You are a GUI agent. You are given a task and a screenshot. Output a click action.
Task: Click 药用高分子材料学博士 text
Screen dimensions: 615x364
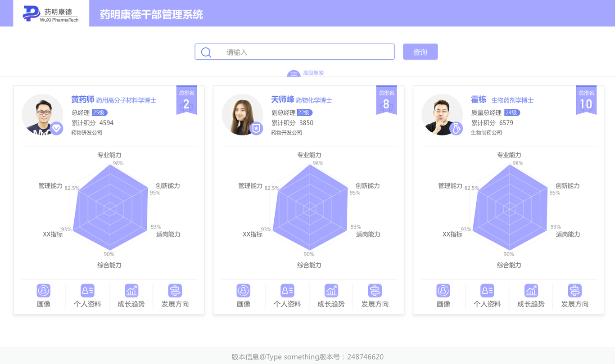coord(127,100)
